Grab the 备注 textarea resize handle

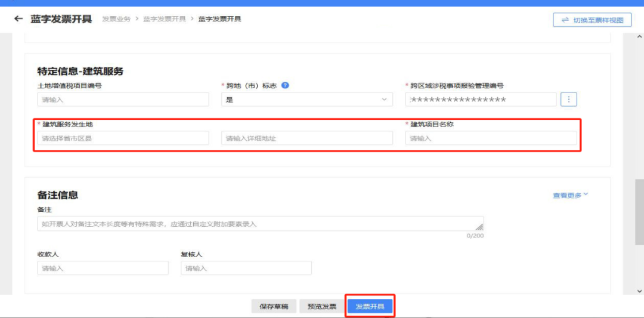click(479, 227)
